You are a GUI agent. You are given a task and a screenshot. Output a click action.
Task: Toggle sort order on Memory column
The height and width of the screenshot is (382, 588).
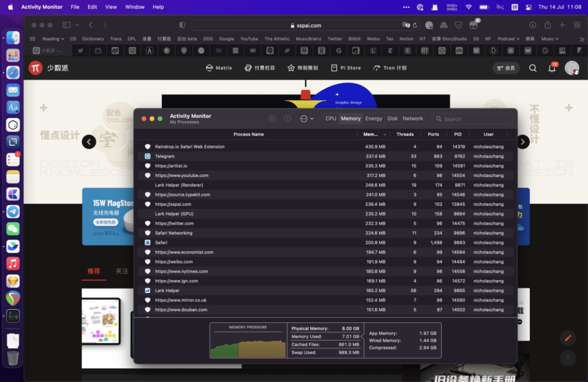point(373,134)
